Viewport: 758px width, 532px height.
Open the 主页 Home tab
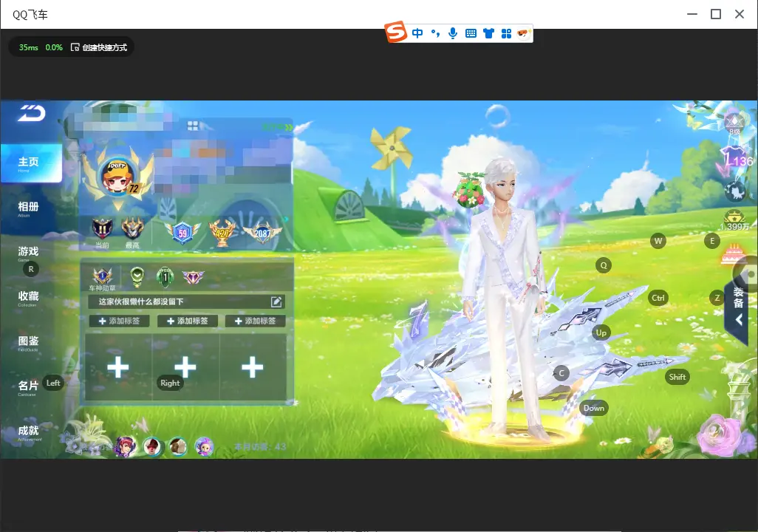coord(31,163)
